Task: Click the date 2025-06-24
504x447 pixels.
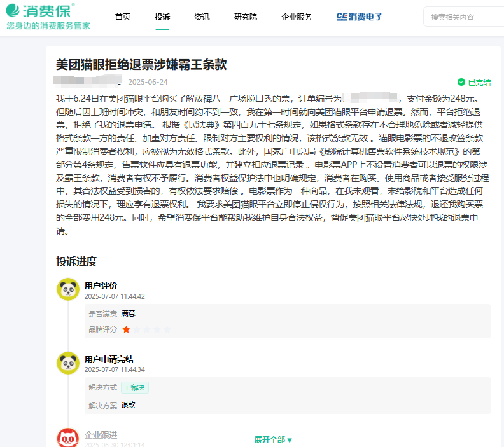Action: click(x=148, y=82)
